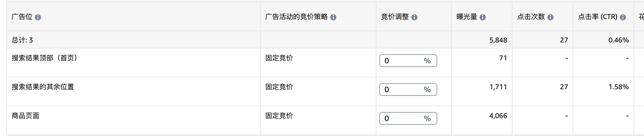Click bid adjustment field for 搜索结果顶部（首页）
This screenshot has width=644, height=138.
click(x=402, y=61)
